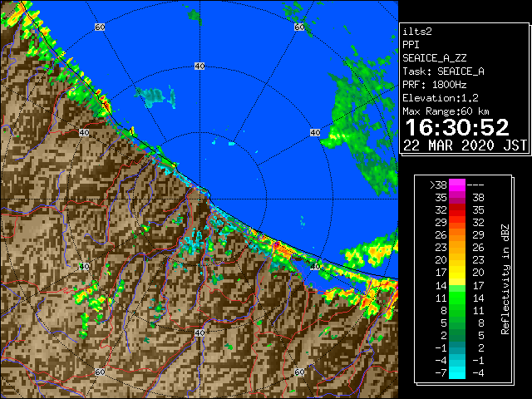Click the '---' legend label beside magenta
This screenshot has height=399, width=532.
click(x=475, y=185)
